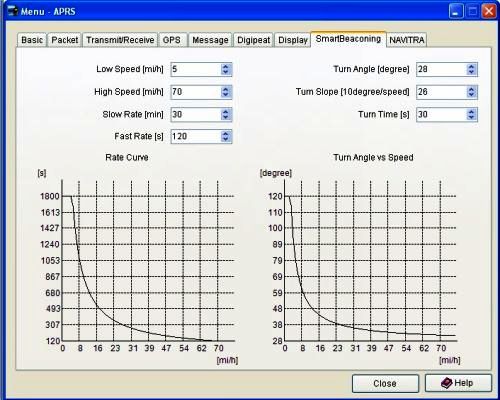
Task: Click the 867 label on Rate Curve axis
Action: click(x=52, y=277)
